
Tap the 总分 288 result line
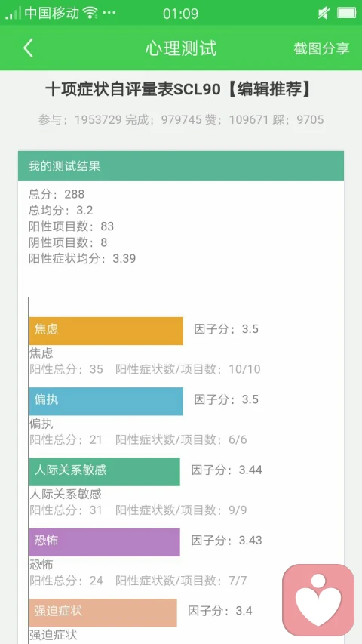coord(57,194)
